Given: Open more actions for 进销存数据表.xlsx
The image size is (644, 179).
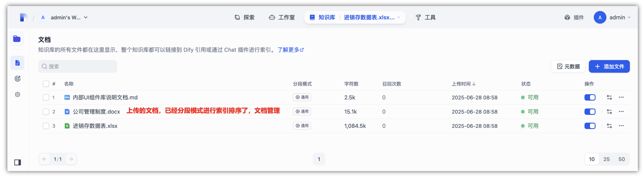Looking at the screenshot, I should (621, 126).
